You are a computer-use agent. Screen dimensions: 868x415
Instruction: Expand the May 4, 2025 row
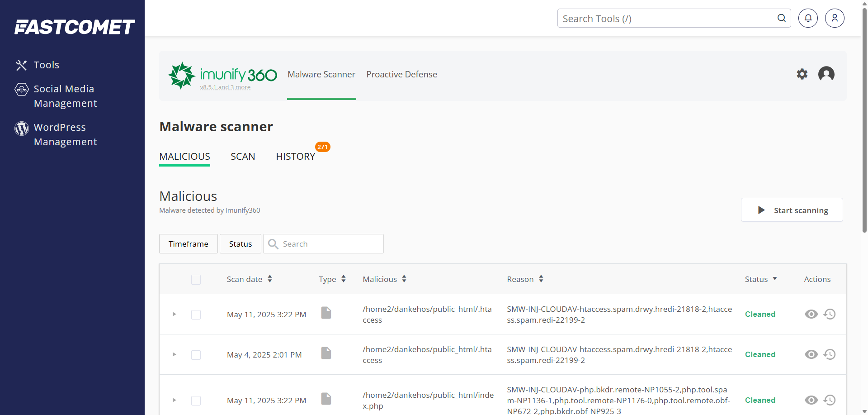[x=174, y=354]
